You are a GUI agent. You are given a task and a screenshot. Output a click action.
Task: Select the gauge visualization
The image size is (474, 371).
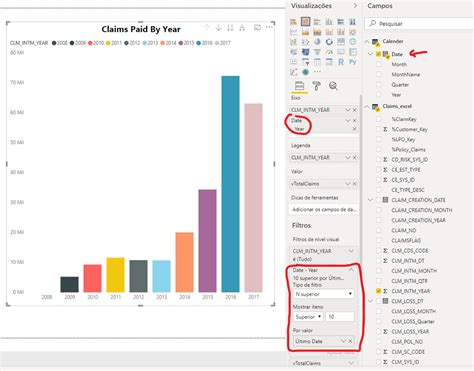point(329,52)
